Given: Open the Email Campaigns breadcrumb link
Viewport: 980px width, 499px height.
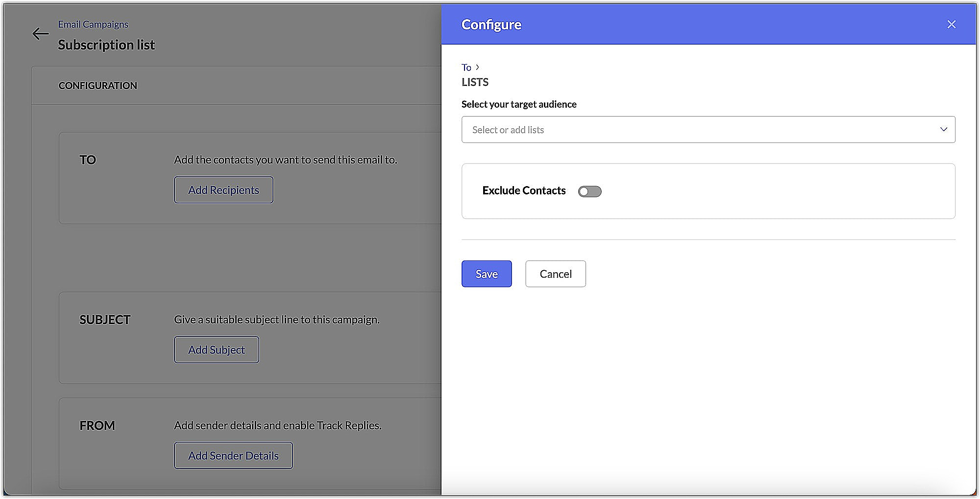Looking at the screenshot, I should click(x=93, y=24).
